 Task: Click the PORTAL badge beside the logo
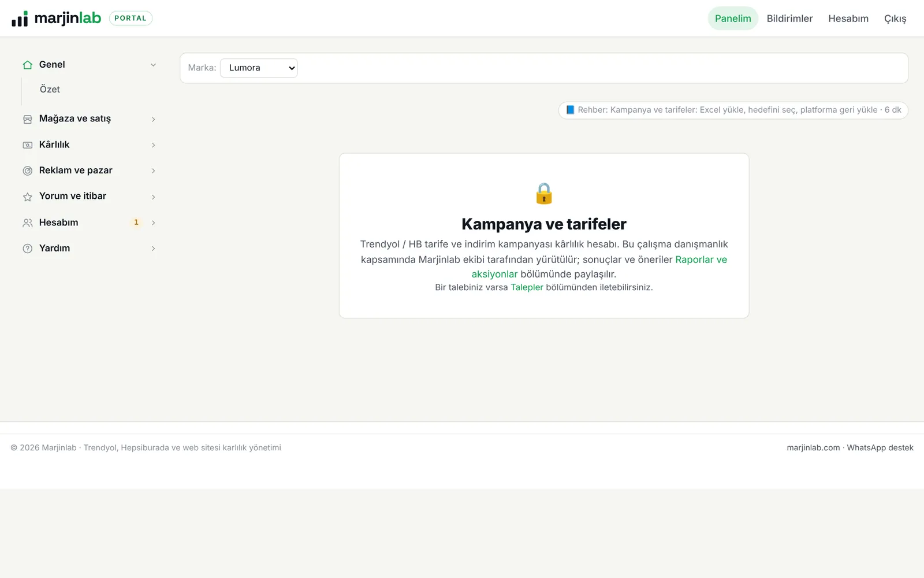coord(131,18)
